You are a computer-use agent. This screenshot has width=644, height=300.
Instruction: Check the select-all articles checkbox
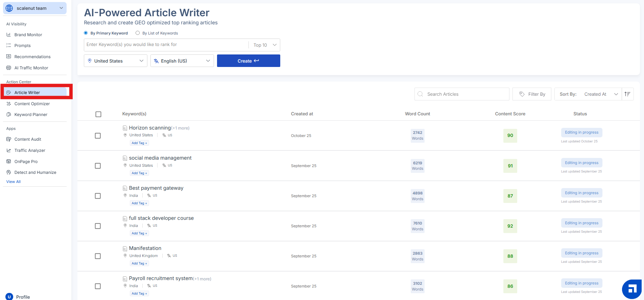coord(98,114)
